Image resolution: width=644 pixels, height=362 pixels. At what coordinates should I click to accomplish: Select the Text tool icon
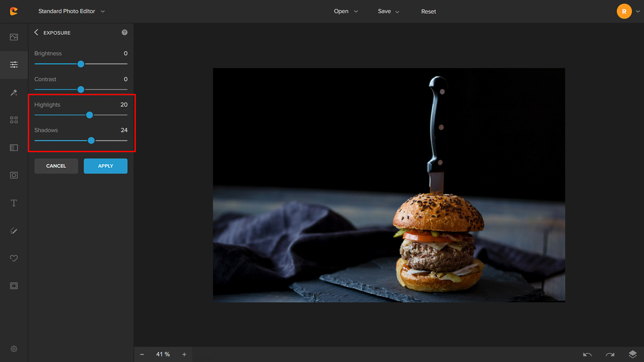[x=14, y=203]
